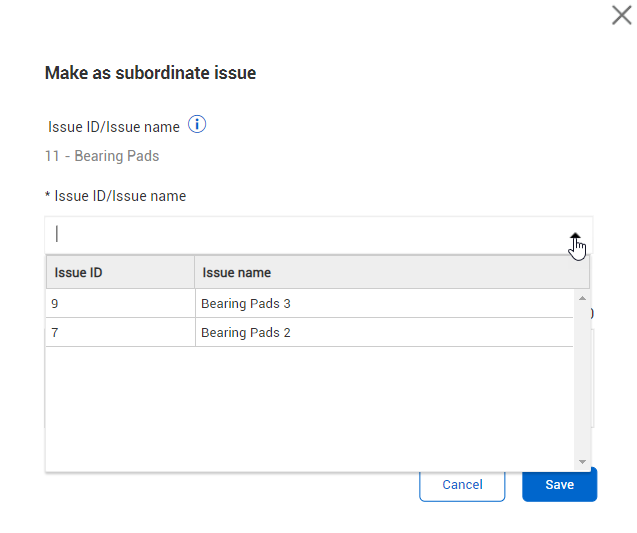Click the Issue name column header
This screenshot has height=533, width=637.
390,272
